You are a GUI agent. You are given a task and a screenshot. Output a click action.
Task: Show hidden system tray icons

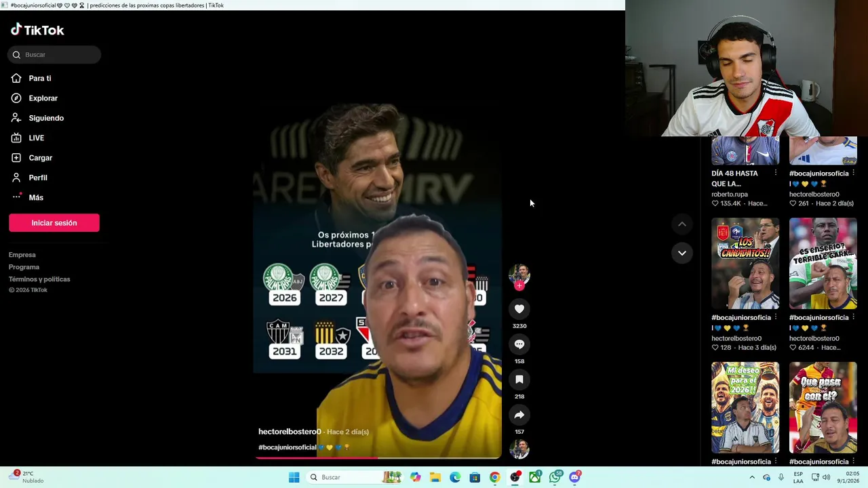752,477
